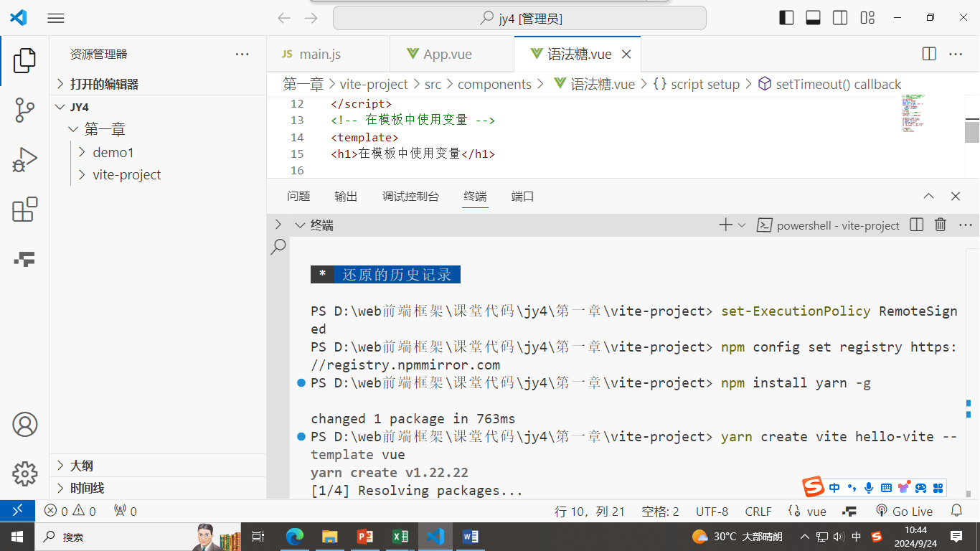Change CRLF end of line sequence
Screen dimensions: 980x551
(x=758, y=511)
